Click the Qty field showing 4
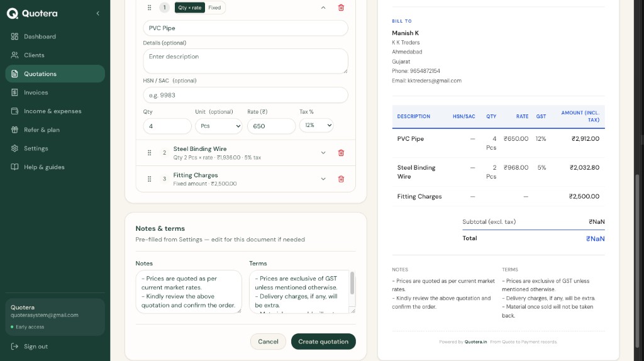The width and height of the screenshot is (644, 361). coord(167,126)
